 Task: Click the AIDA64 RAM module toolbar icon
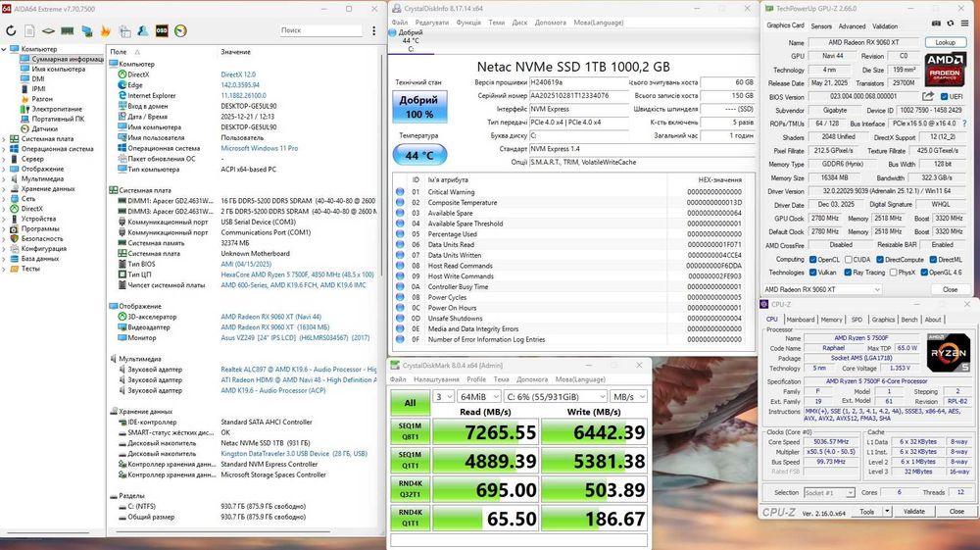[68, 30]
